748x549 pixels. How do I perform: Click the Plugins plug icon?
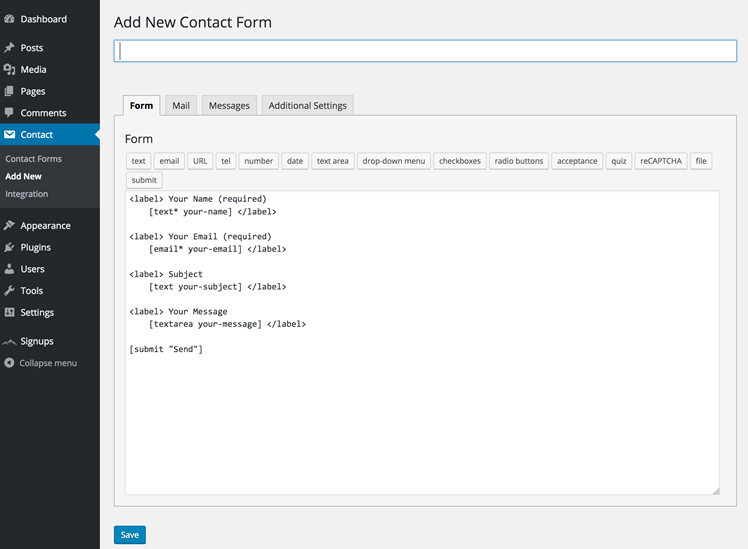pyautogui.click(x=10, y=247)
